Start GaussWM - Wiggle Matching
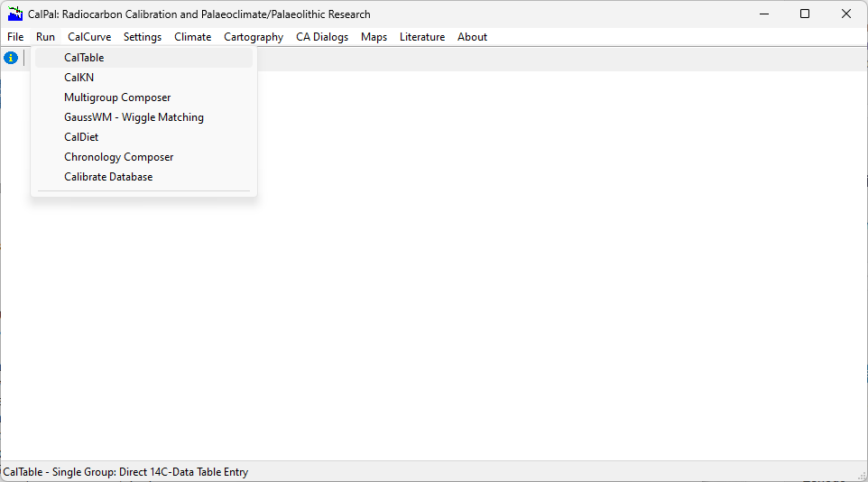 pyautogui.click(x=134, y=117)
